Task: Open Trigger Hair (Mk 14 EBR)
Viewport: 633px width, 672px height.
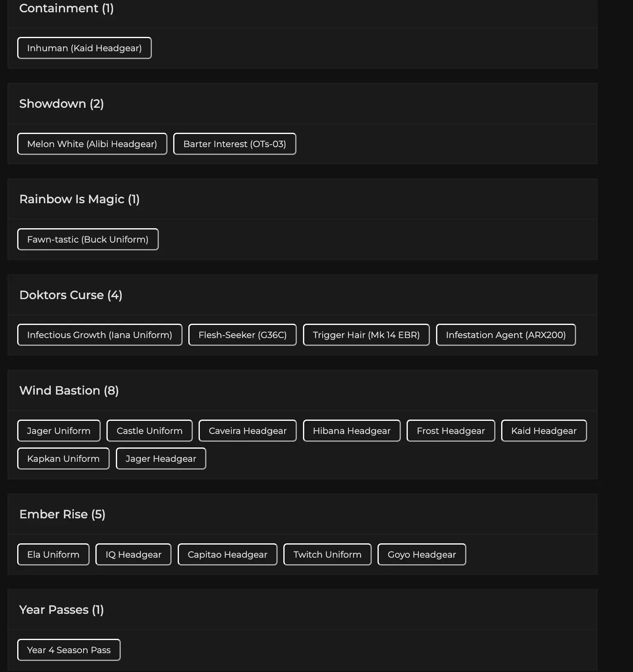Action: tap(366, 335)
